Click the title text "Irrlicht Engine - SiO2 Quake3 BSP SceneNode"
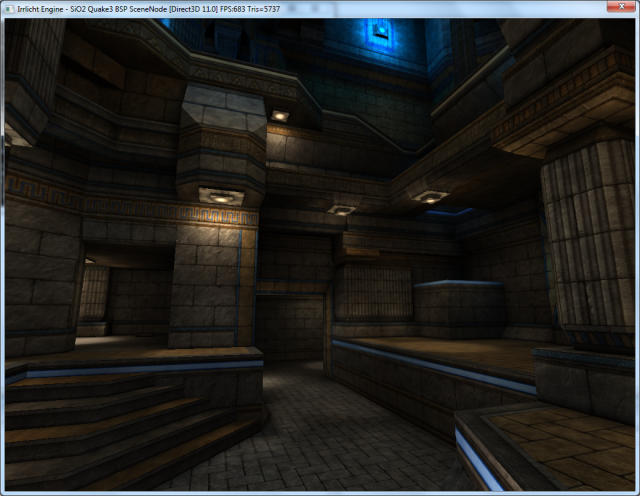Screen dimensions: 640x496 (92, 9)
